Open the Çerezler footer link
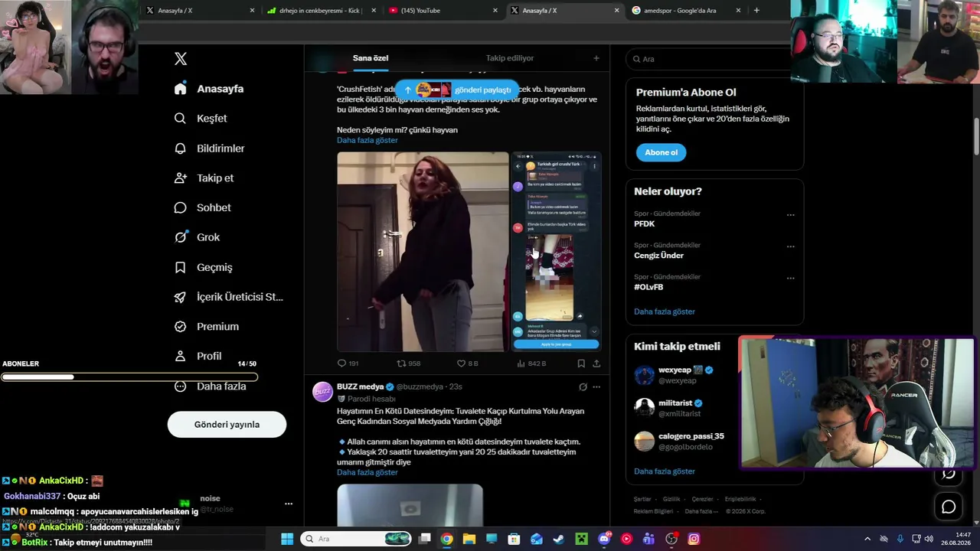Viewport: 980px width, 551px height. click(x=702, y=499)
